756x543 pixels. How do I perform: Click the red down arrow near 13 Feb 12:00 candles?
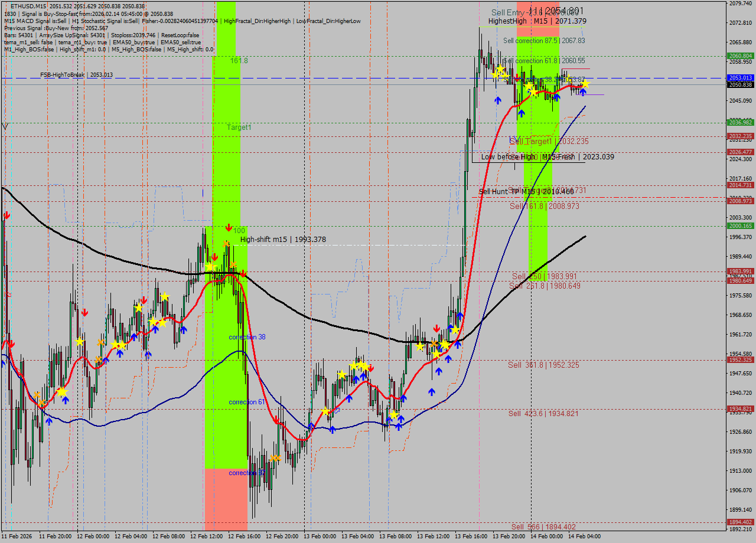(437, 328)
